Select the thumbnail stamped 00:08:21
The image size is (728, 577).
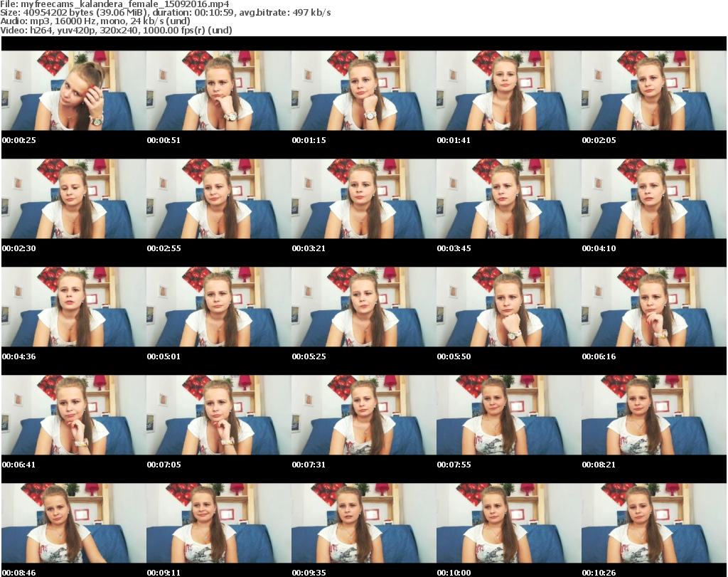click(x=654, y=415)
